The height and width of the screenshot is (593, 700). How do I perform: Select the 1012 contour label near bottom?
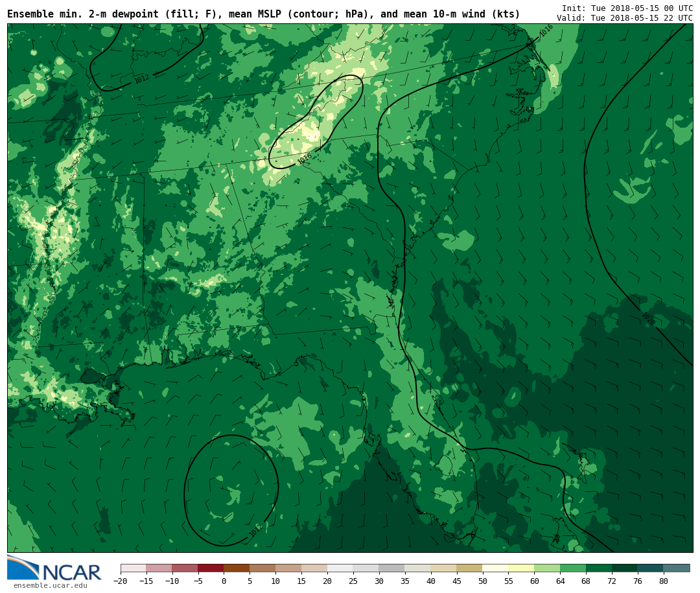(x=255, y=531)
